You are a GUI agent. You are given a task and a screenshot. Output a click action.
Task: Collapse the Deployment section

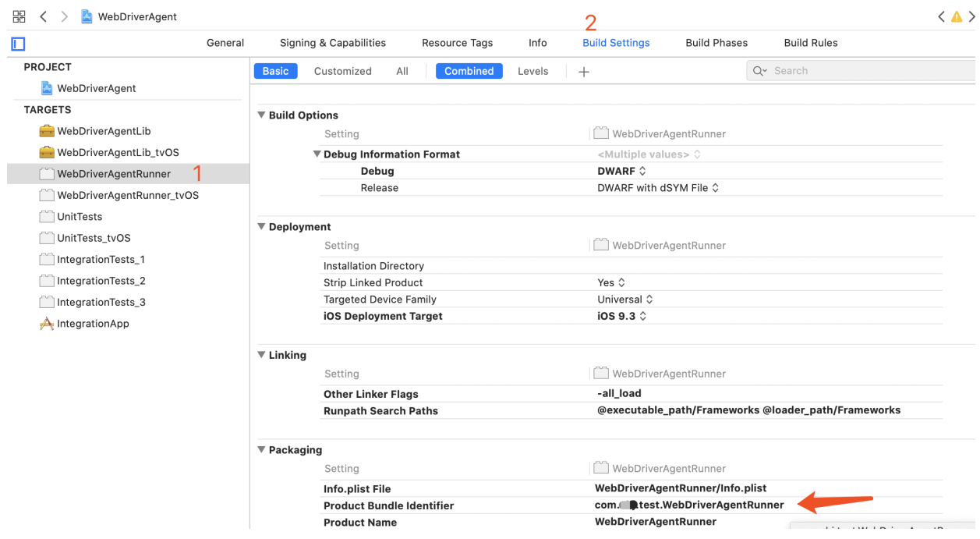[262, 227]
